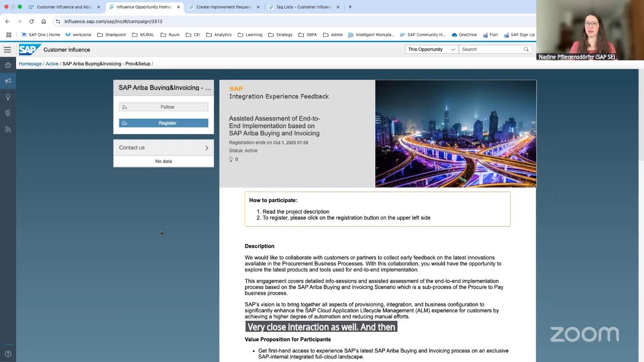Click the browser forward arrow
This screenshot has width=644, height=362.
(x=19, y=22)
